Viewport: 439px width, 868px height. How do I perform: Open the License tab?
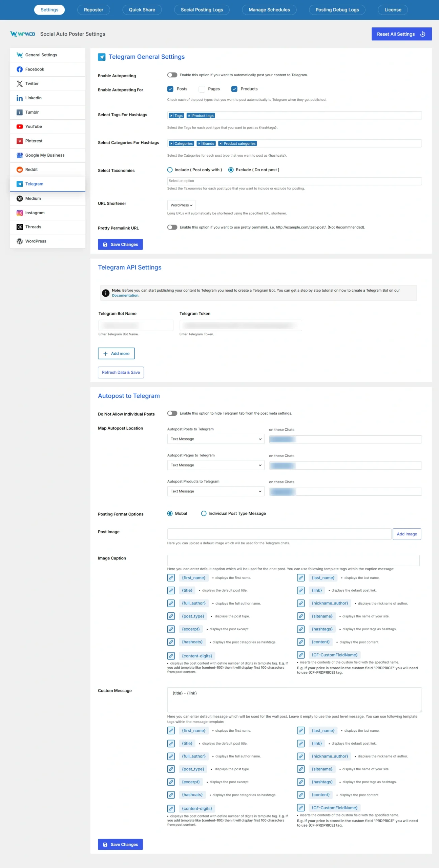393,10
